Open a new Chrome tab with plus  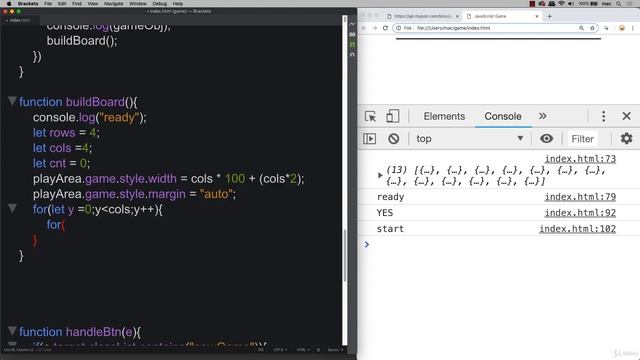click(x=549, y=16)
